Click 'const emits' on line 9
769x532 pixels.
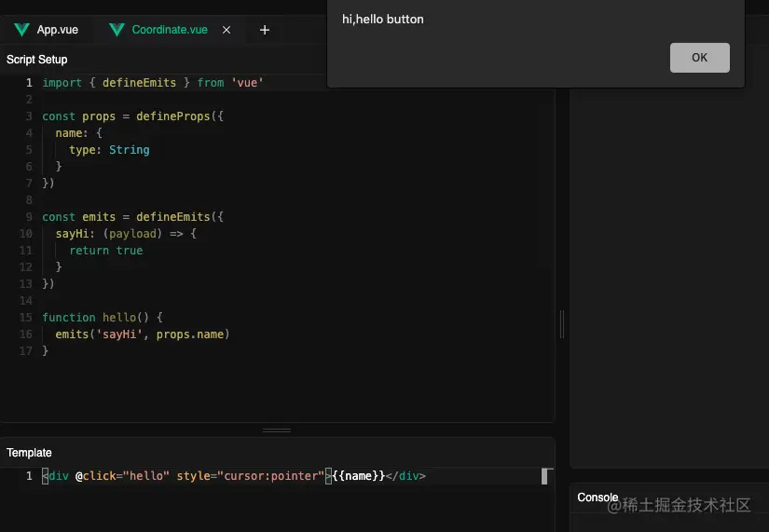coord(78,217)
